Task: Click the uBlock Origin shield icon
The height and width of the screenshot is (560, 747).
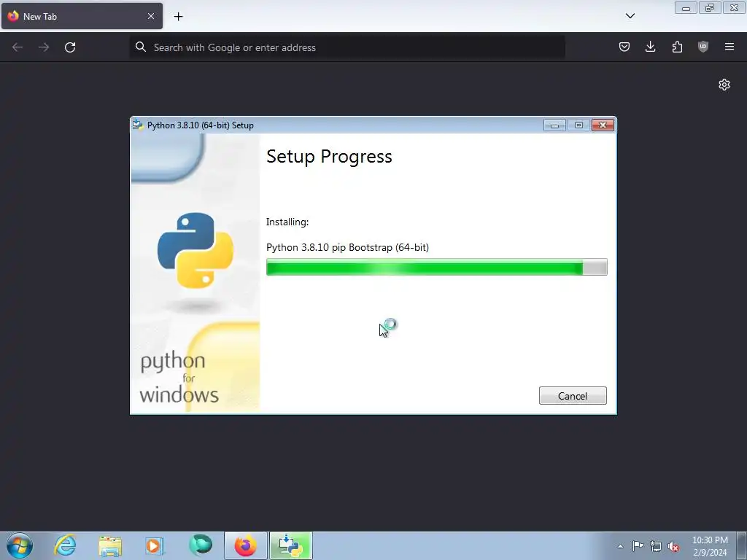Action: [x=703, y=47]
